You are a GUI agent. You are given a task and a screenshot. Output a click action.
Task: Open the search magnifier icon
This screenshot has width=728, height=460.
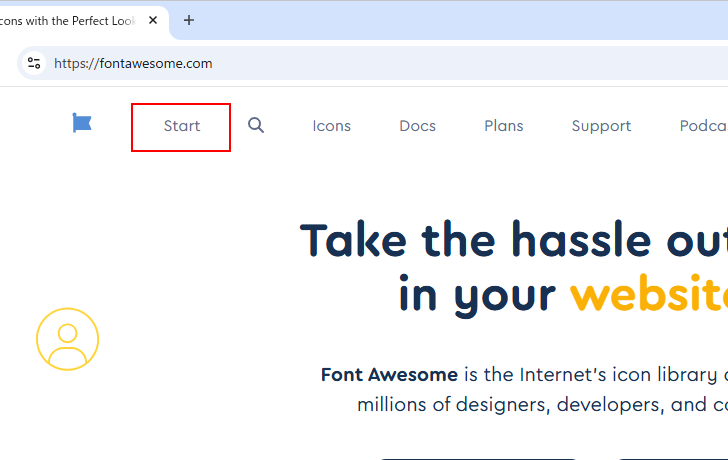256,125
